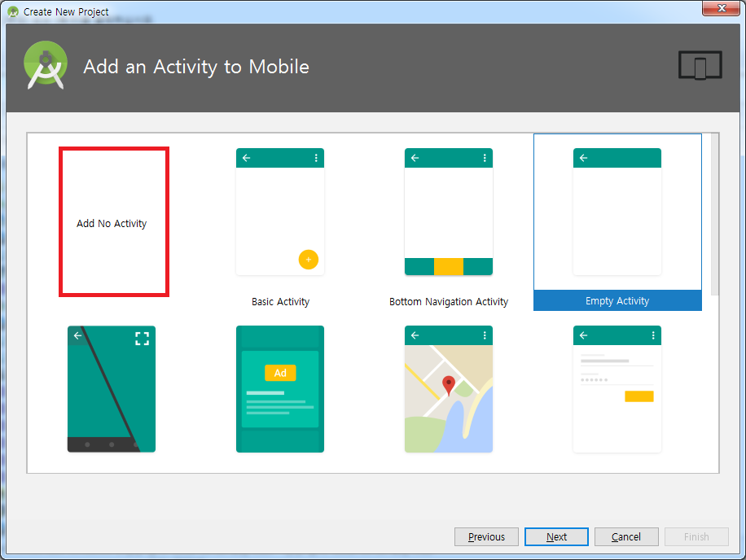Select the Add No Activity template

coord(114,222)
